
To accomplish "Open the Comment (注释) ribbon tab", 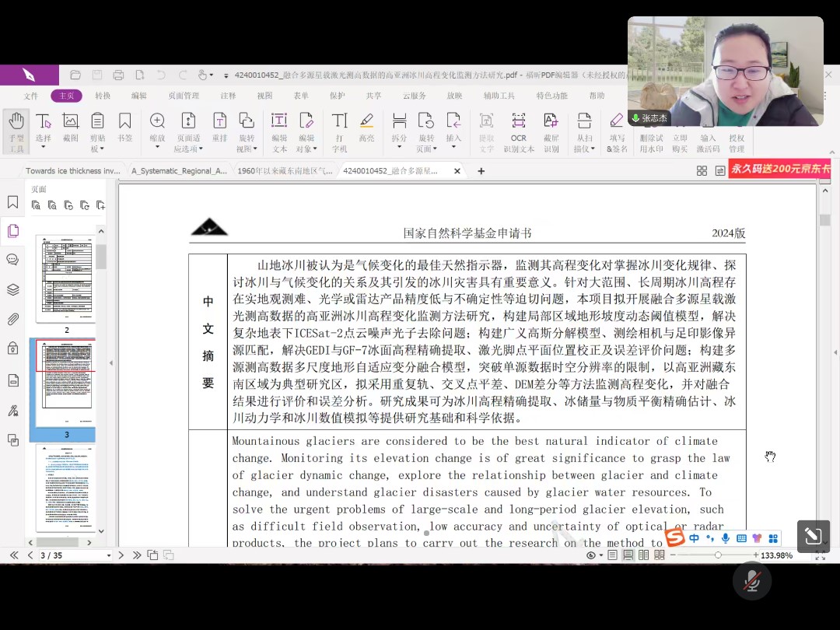I will [x=228, y=96].
